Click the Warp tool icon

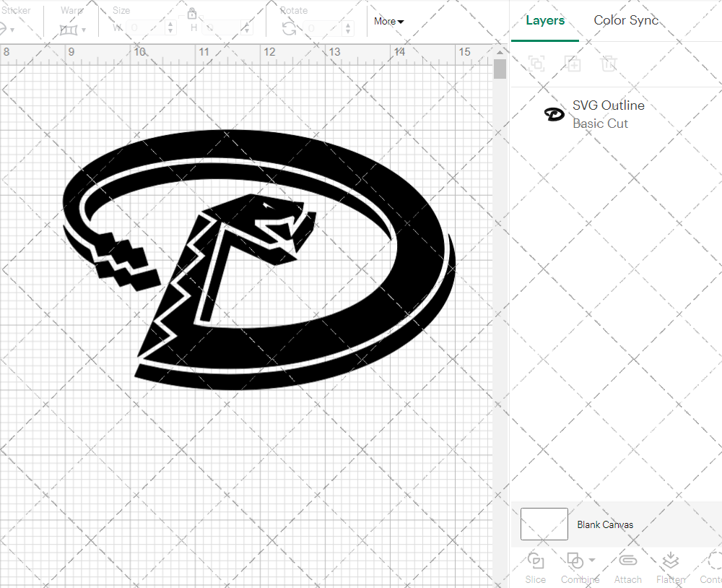point(70,29)
